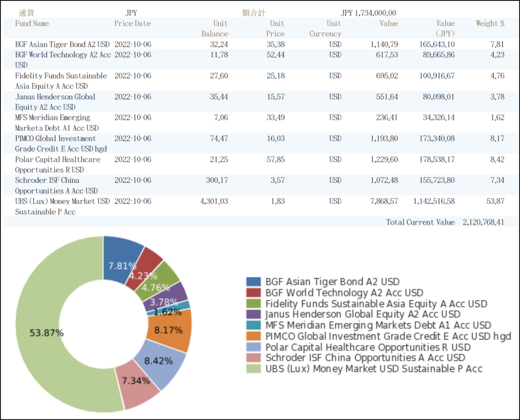Viewport: 520px width, 420px height.
Task: Click the USD value 7,868.57 cell
Action: click(384, 202)
